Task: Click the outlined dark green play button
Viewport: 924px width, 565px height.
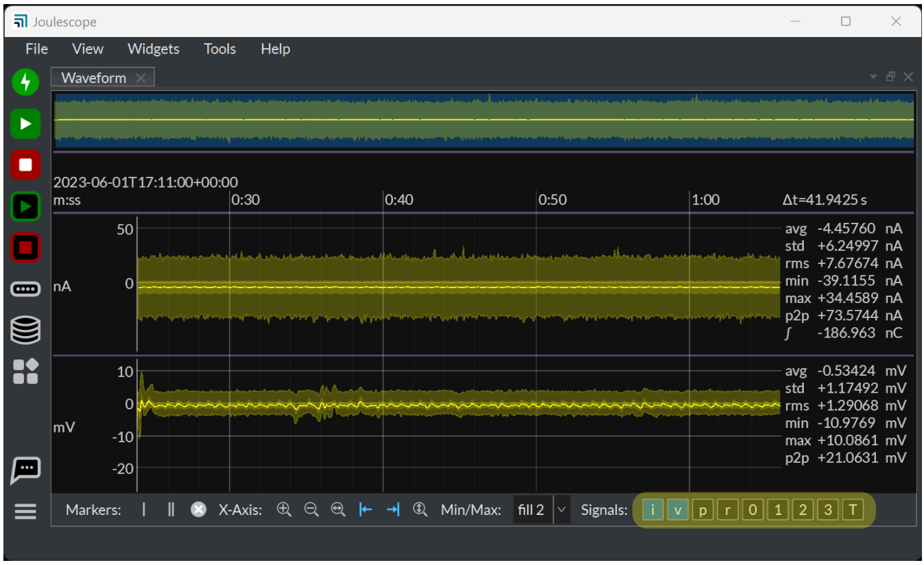Action: pyautogui.click(x=25, y=207)
